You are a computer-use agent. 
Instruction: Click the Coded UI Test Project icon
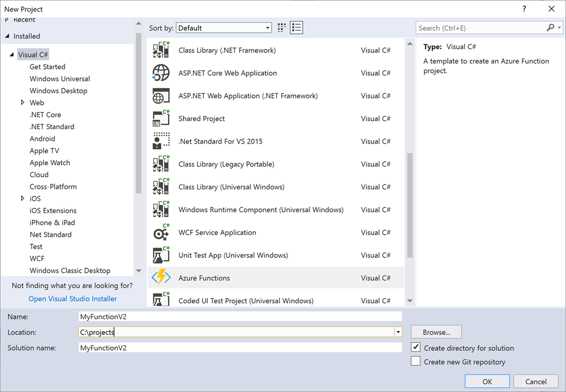[161, 299]
